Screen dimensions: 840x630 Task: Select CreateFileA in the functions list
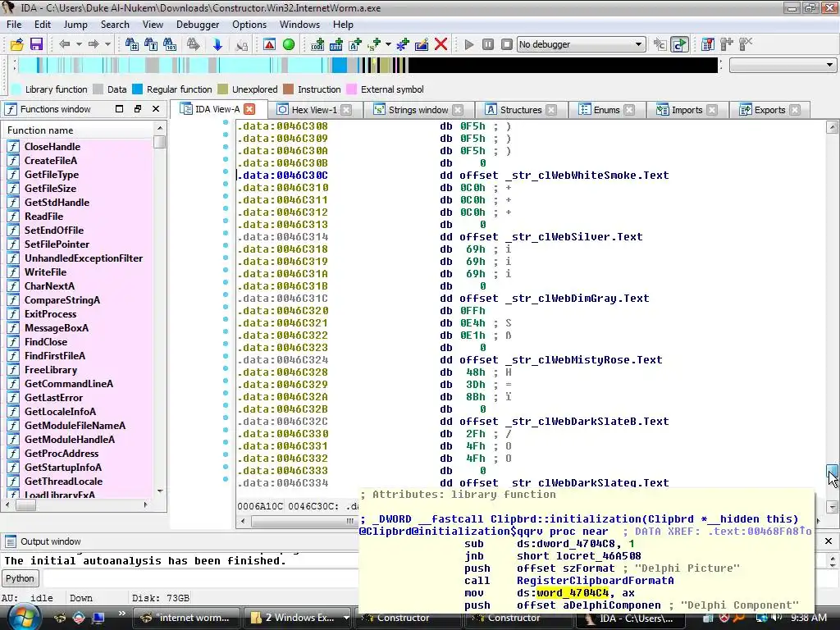(51, 160)
